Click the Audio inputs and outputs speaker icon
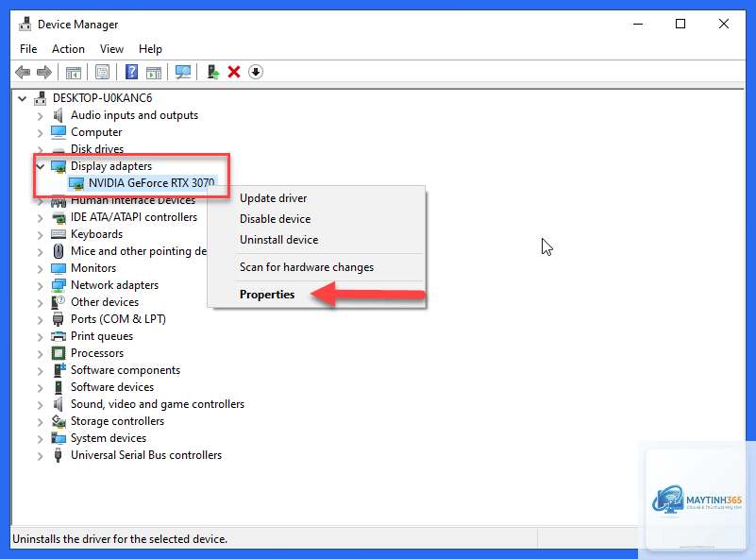The height and width of the screenshot is (559, 756). [x=59, y=115]
